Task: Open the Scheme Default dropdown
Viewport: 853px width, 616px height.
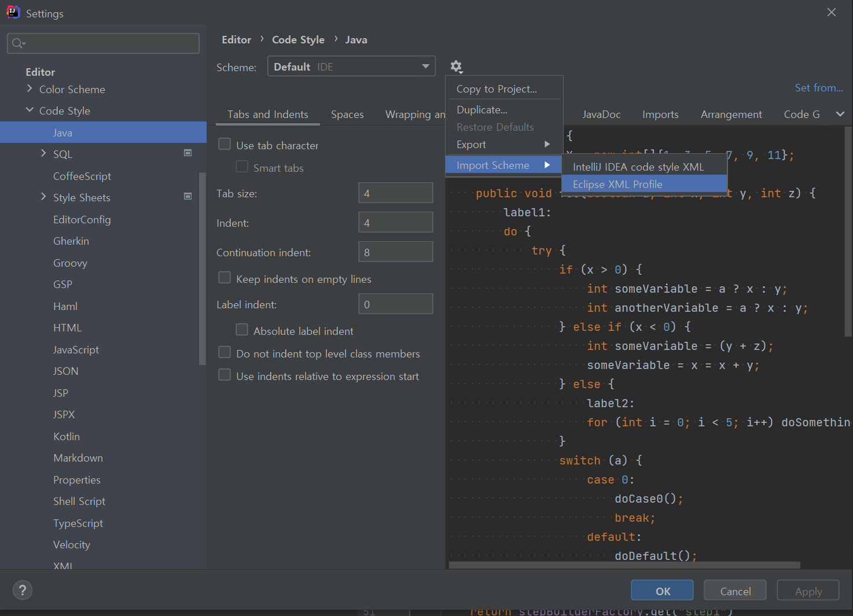Action: (x=351, y=67)
